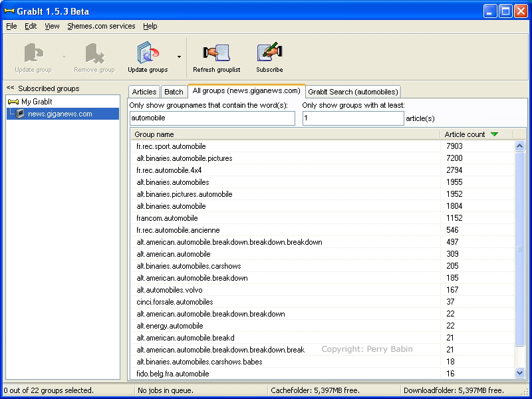Select alt.american.automobile.breakdown with 185 articles

tap(323, 278)
